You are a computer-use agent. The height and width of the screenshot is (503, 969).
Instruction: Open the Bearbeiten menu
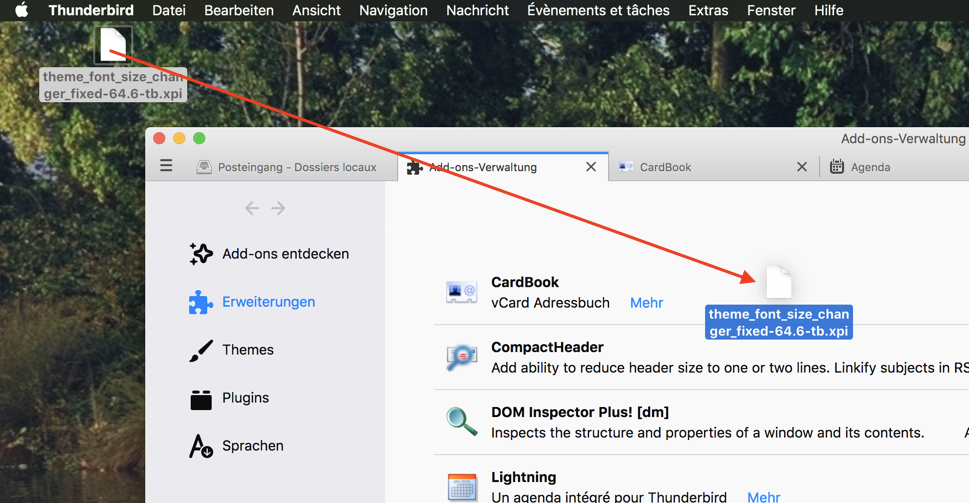tap(239, 11)
